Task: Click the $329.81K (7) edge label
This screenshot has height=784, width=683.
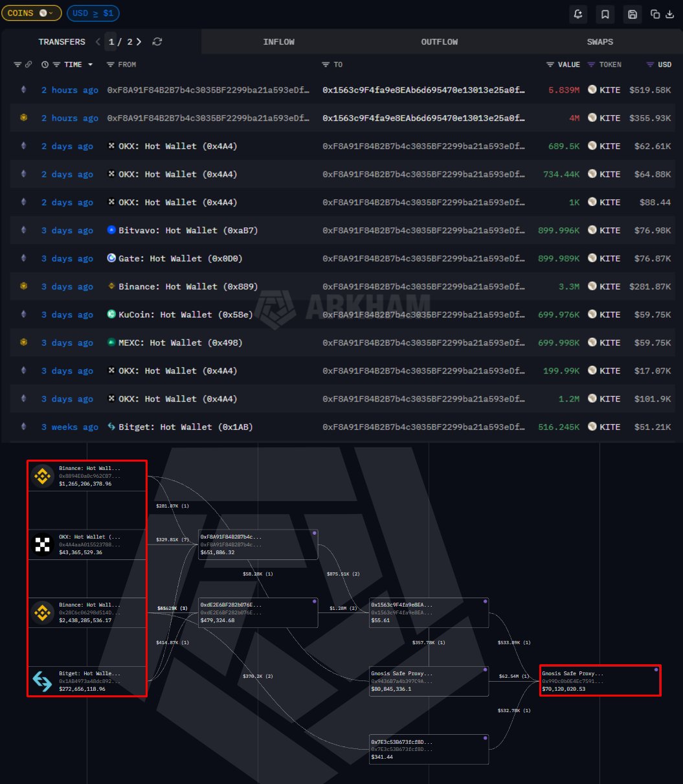Action: (173, 539)
